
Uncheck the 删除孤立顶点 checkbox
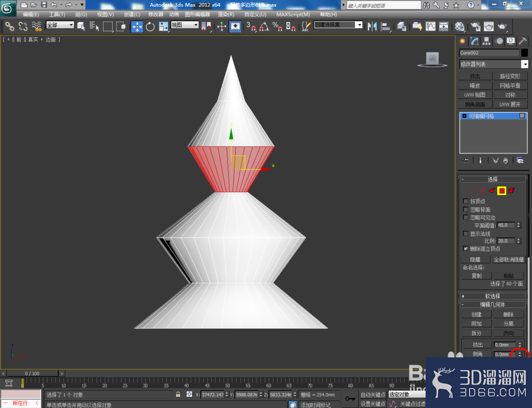click(465, 249)
